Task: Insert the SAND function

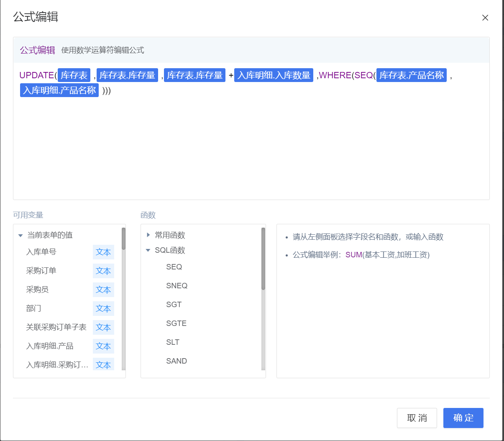Action: coord(177,361)
